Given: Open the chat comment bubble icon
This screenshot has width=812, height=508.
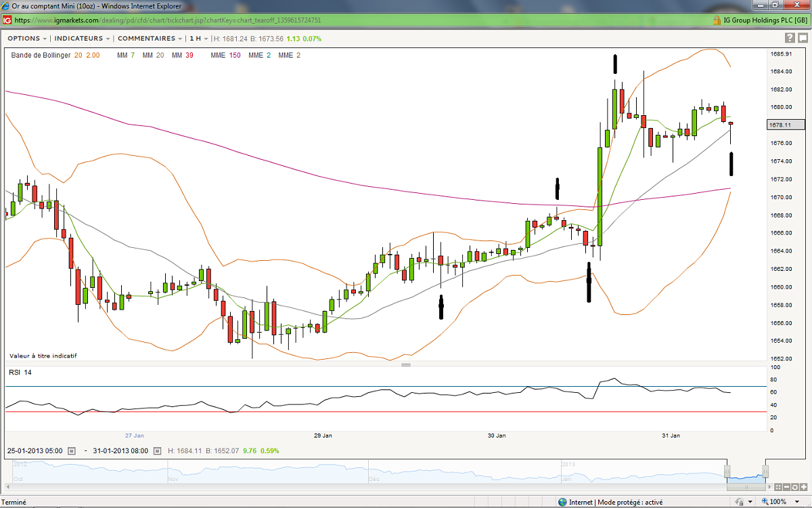Looking at the screenshot, I should click(801, 38).
